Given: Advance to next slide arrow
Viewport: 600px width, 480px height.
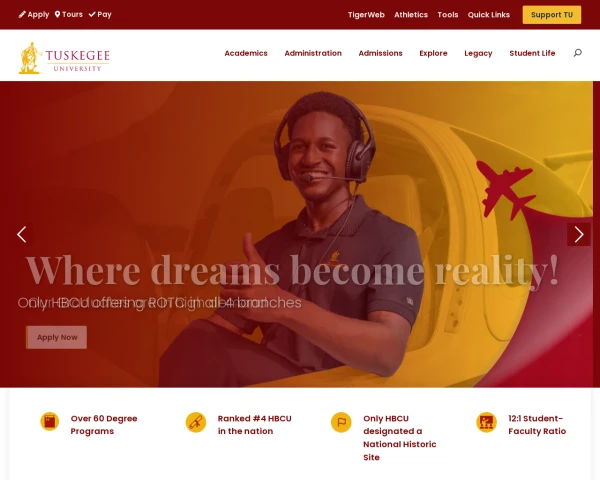Looking at the screenshot, I should point(579,234).
